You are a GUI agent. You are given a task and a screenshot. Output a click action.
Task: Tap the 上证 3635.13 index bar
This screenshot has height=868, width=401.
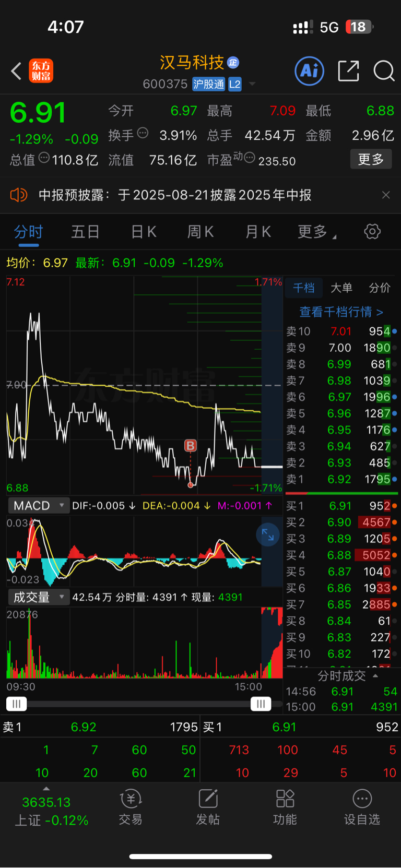coord(51,811)
